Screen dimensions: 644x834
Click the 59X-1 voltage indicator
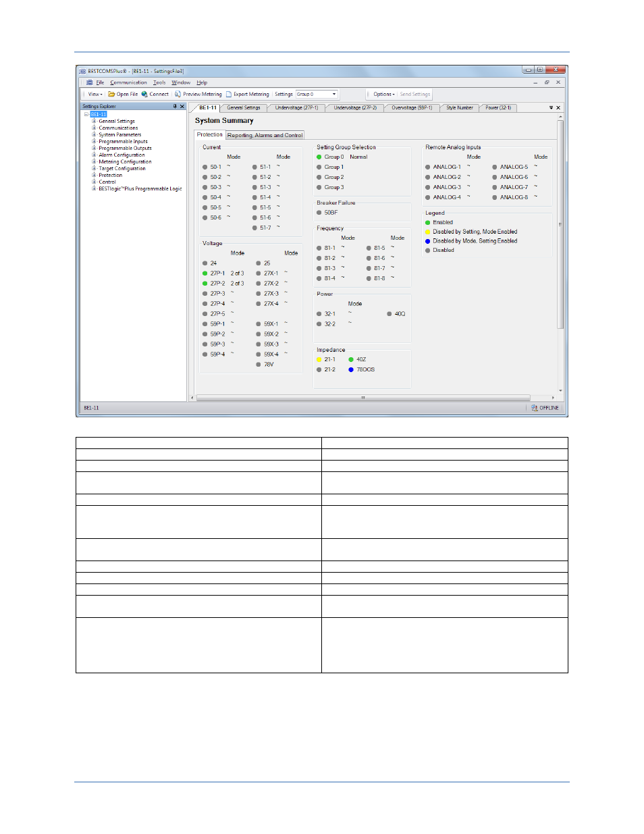[259, 324]
